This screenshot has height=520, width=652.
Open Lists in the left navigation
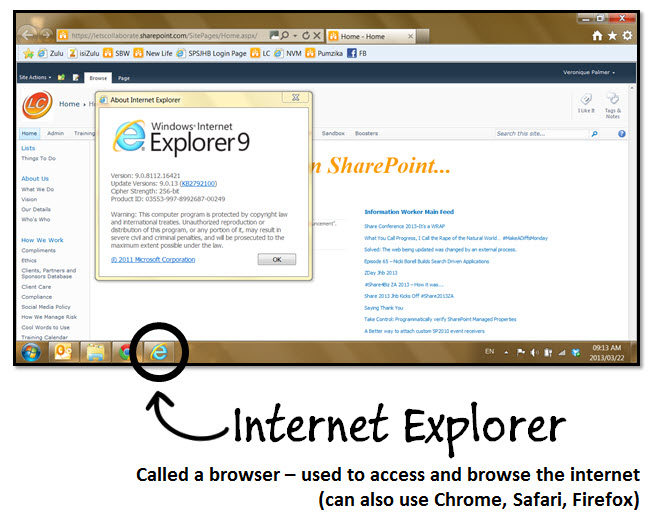[x=28, y=148]
